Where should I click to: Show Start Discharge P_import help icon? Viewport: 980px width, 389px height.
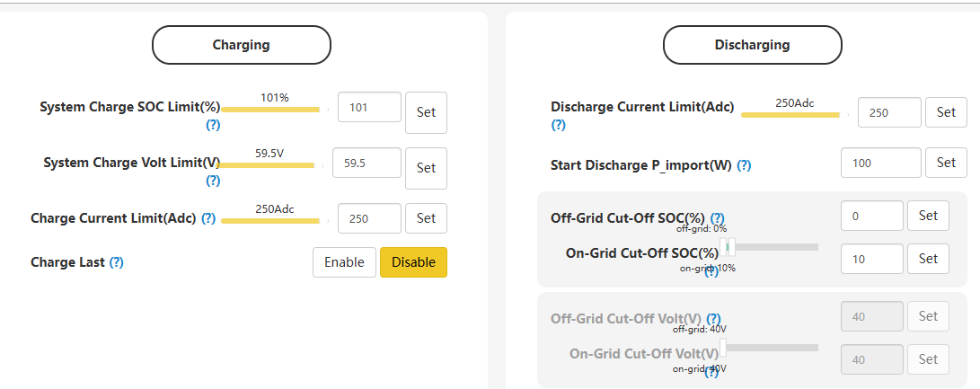point(744,165)
